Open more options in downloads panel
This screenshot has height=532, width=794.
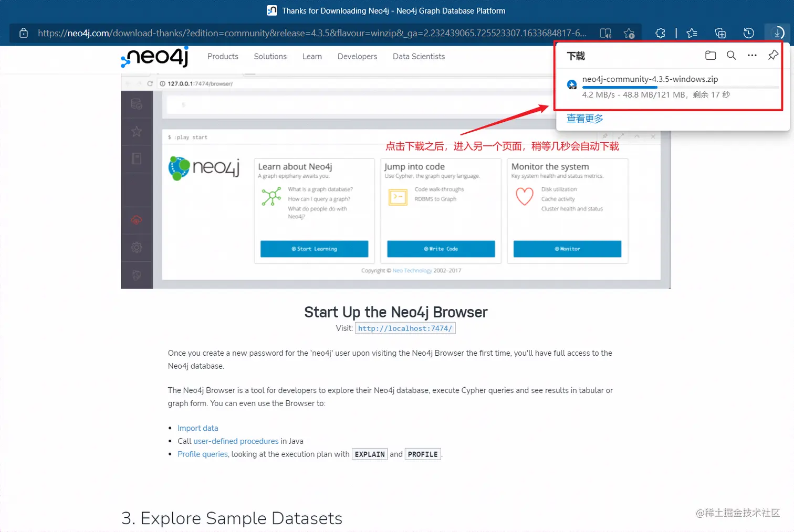click(752, 55)
